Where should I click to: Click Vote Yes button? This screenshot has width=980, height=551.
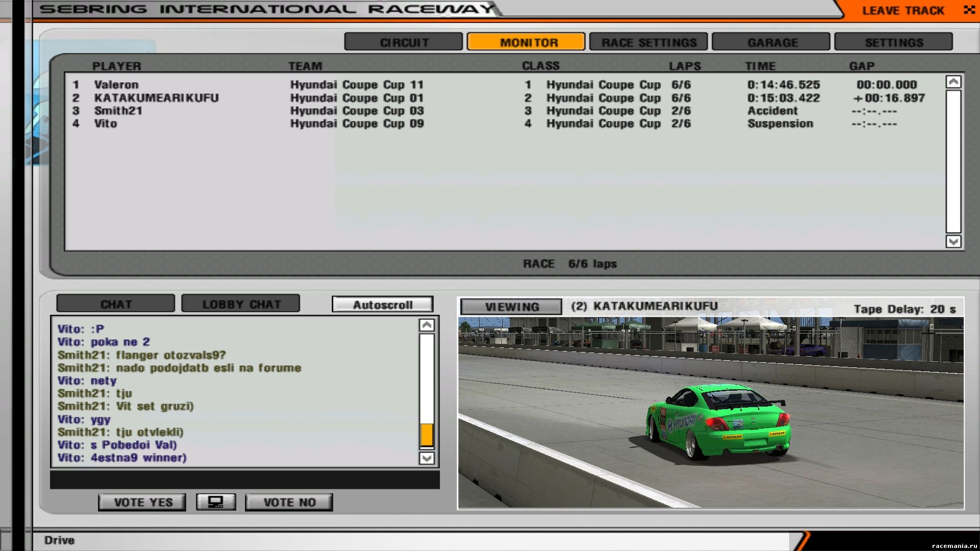142,502
